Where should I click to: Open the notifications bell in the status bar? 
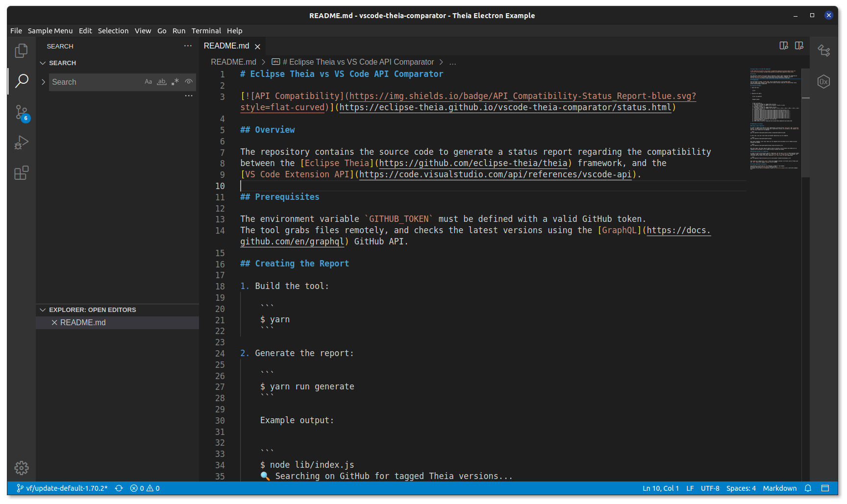(x=808, y=488)
